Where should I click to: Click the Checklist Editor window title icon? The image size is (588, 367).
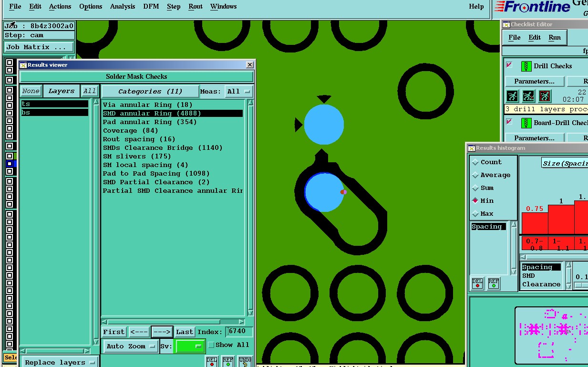[x=506, y=24]
